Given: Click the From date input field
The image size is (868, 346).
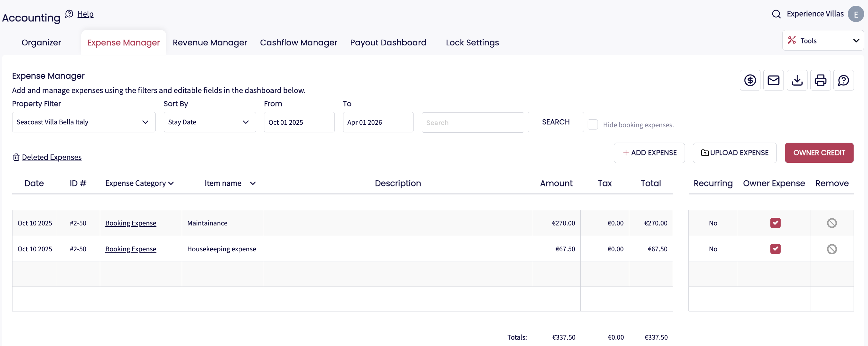Looking at the screenshot, I should click(x=299, y=122).
